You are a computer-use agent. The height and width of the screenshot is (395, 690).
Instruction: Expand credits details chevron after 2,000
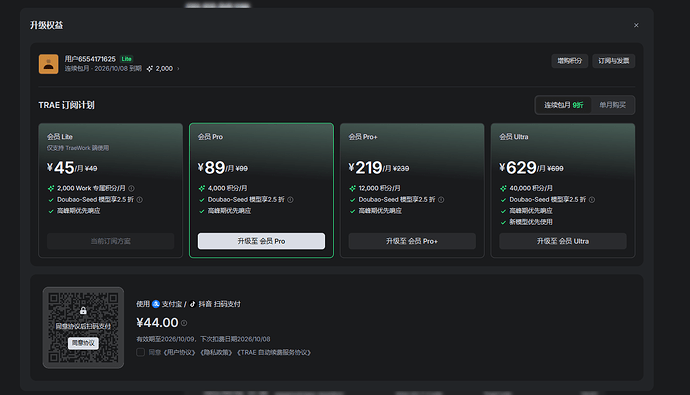(x=178, y=69)
